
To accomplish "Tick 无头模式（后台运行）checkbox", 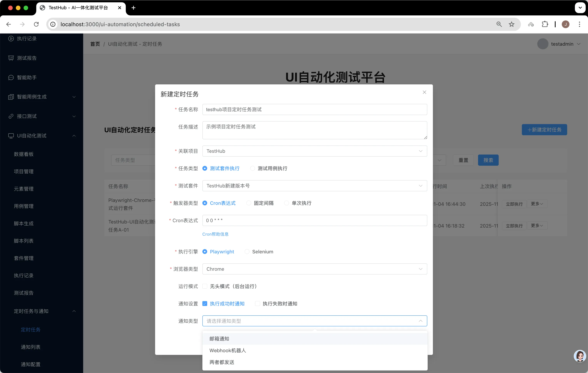I will [205, 286].
